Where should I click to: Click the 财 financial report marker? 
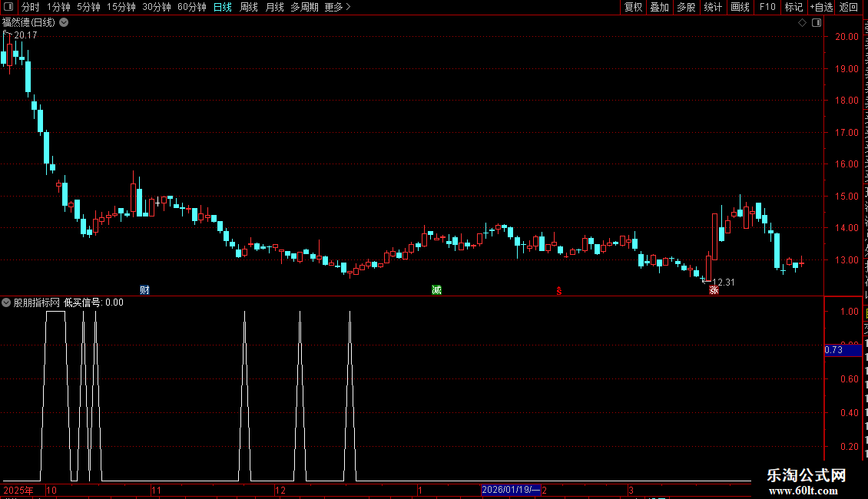click(144, 290)
